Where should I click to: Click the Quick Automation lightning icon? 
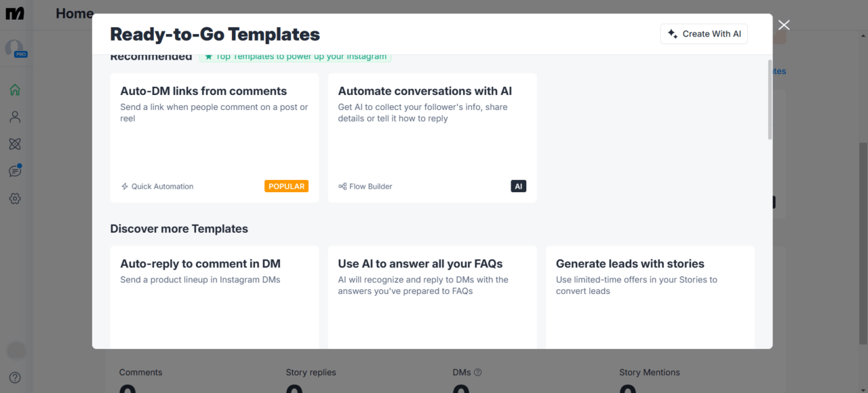(x=124, y=186)
